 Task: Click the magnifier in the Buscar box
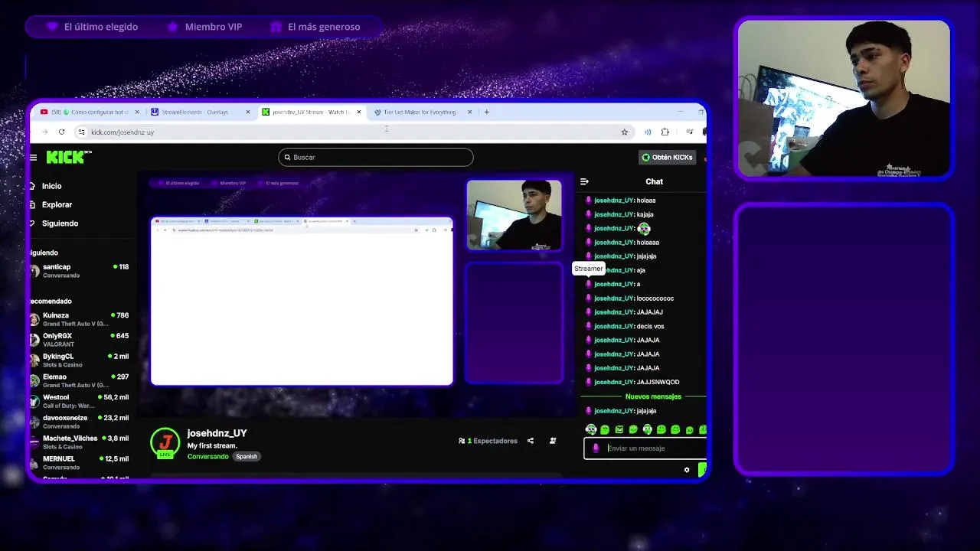287,157
